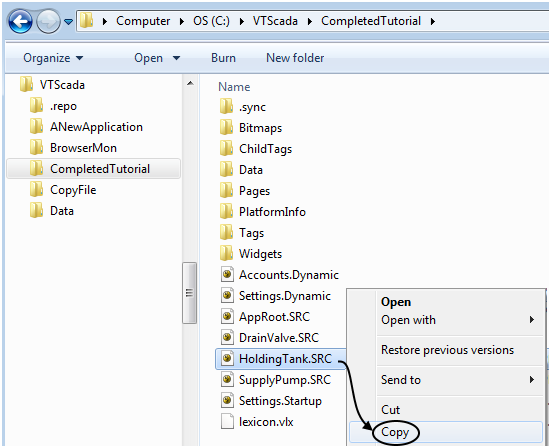Click VTScada in the address breadcrumb
The width and height of the screenshot is (551, 448).
click(x=275, y=21)
